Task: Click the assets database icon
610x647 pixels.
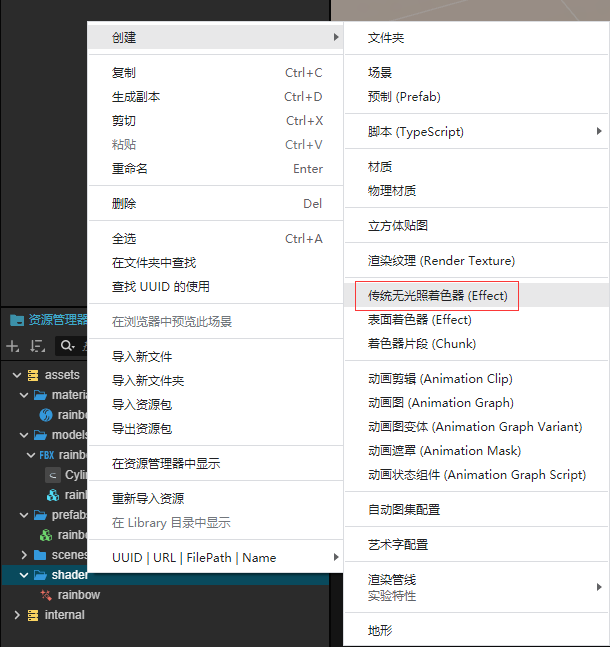Action: [x=33, y=375]
